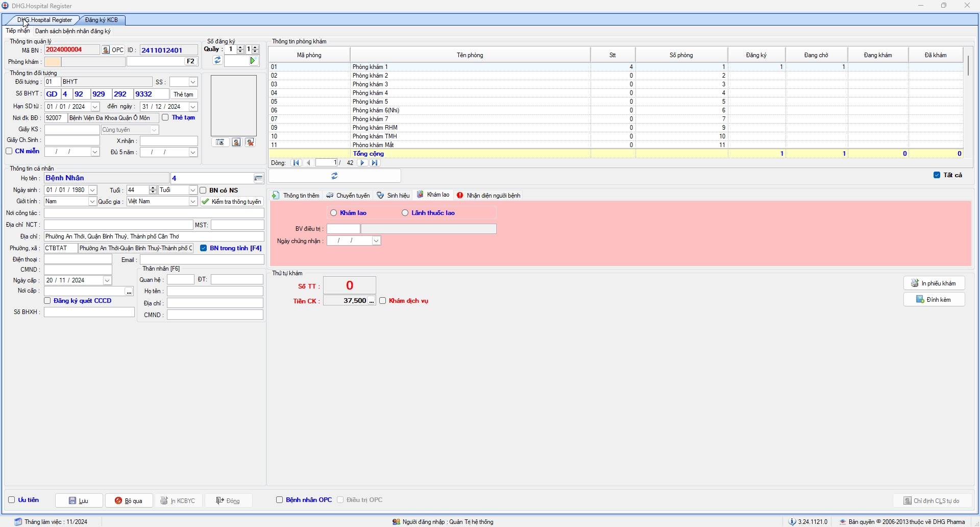Toggle the Tất cả checkbox
This screenshot has height=527, width=980.
tap(937, 175)
